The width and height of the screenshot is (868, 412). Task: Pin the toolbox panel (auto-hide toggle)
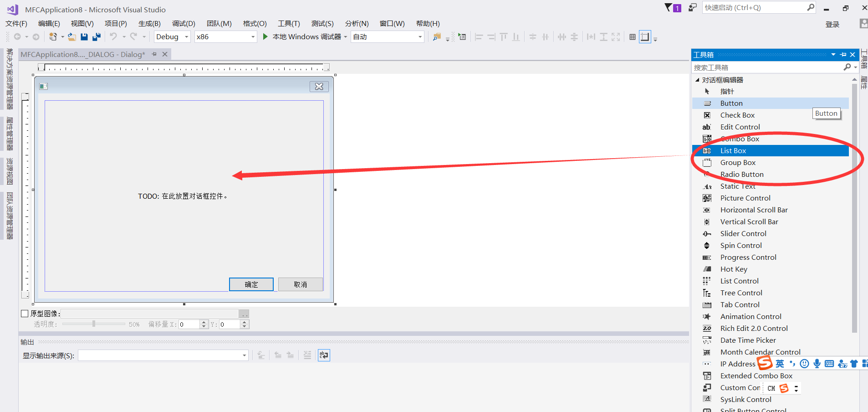(x=843, y=55)
